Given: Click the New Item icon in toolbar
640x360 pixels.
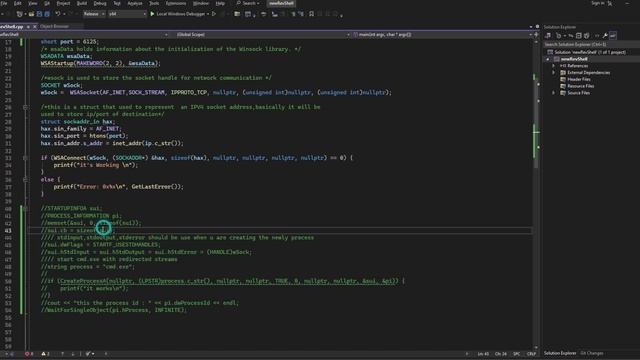Looking at the screenshot, I should coord(20,14).
